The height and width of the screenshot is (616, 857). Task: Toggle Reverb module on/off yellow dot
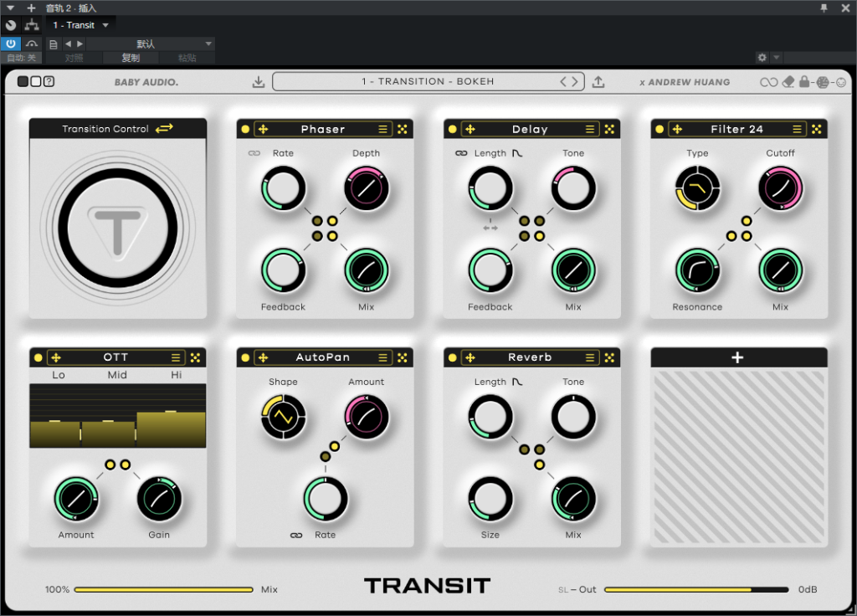453,357
